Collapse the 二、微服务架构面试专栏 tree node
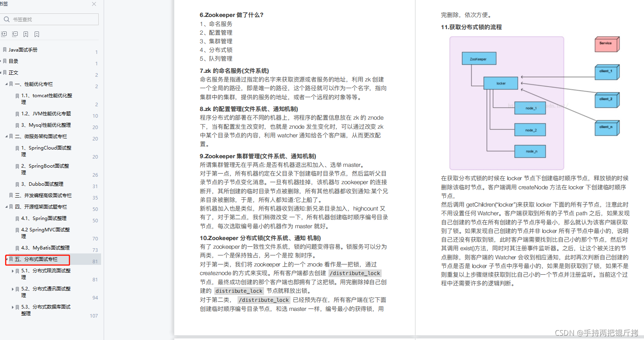The image size is (644, 340). 6,137
